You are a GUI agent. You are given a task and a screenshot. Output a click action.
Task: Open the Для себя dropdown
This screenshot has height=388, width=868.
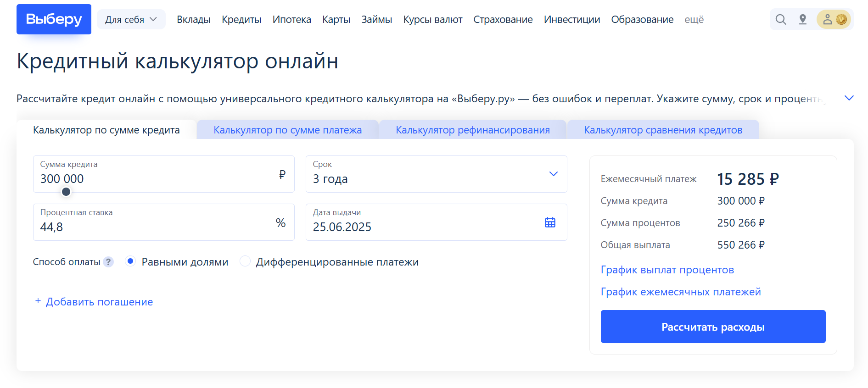point(131,19)
